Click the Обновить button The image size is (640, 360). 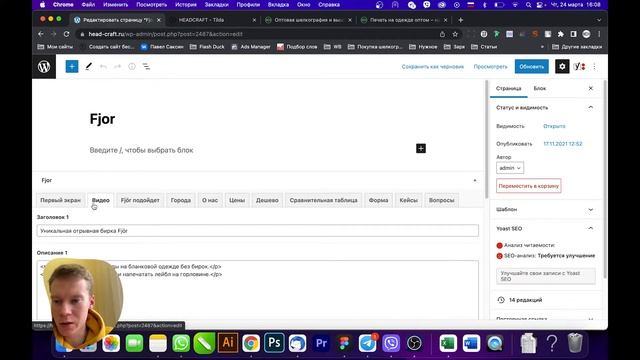click(531, 67)
